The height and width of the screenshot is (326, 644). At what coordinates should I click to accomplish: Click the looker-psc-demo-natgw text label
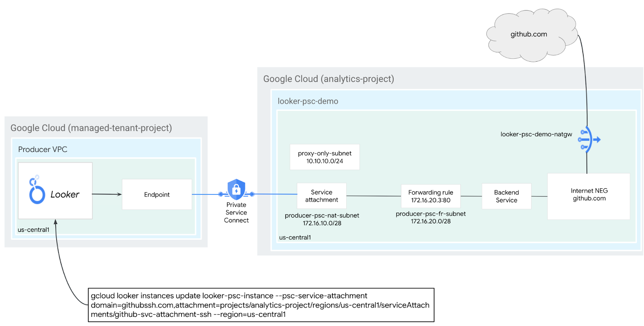(536, 135)
